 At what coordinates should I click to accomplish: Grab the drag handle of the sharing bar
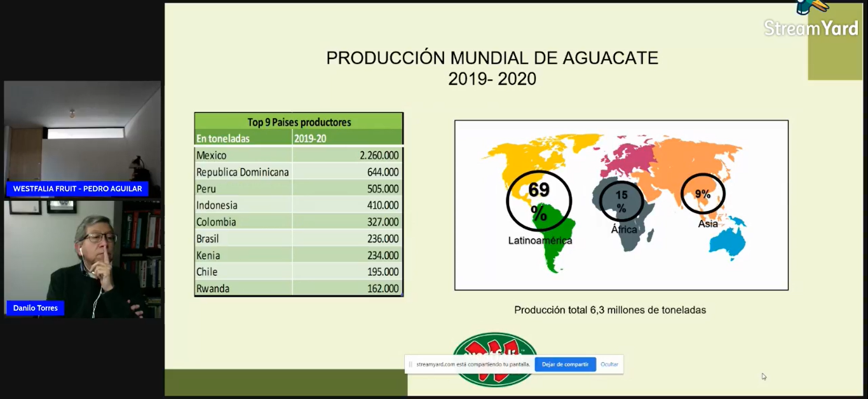410,364
